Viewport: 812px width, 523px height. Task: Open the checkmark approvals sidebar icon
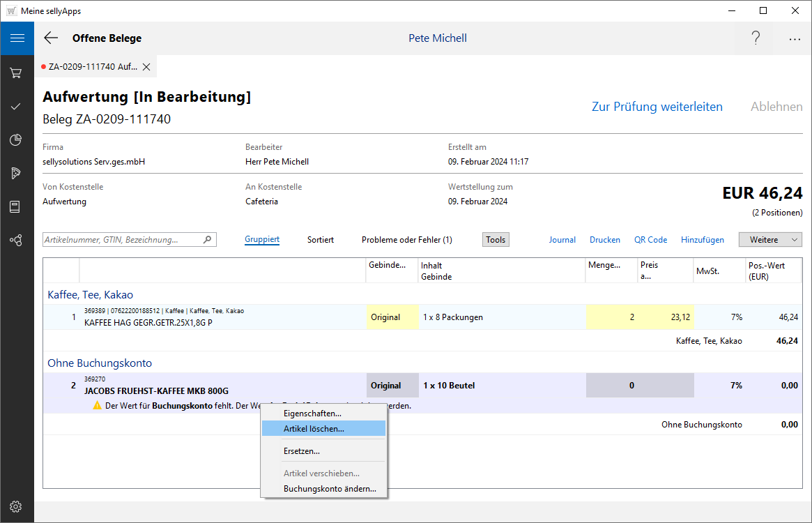pos(16,106)
